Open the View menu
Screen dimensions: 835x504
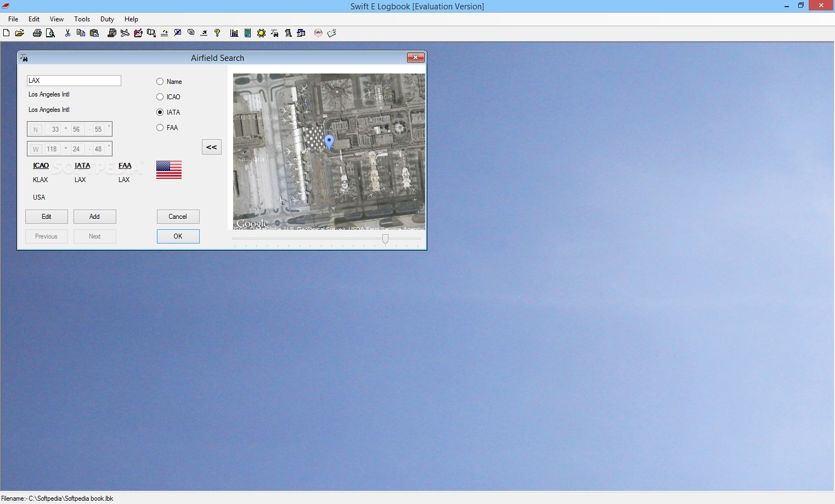(x=57, y=19)
